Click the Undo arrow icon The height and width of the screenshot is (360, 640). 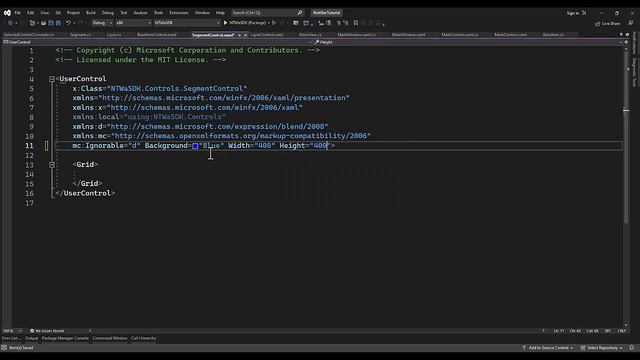[x=69, y=23]
